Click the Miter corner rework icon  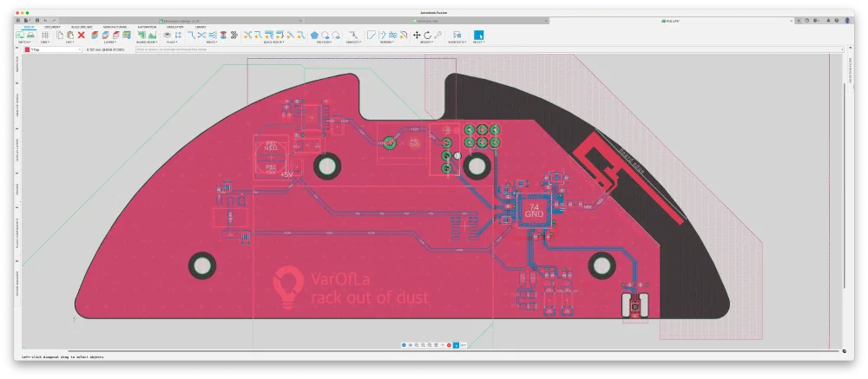coord(371,35)
